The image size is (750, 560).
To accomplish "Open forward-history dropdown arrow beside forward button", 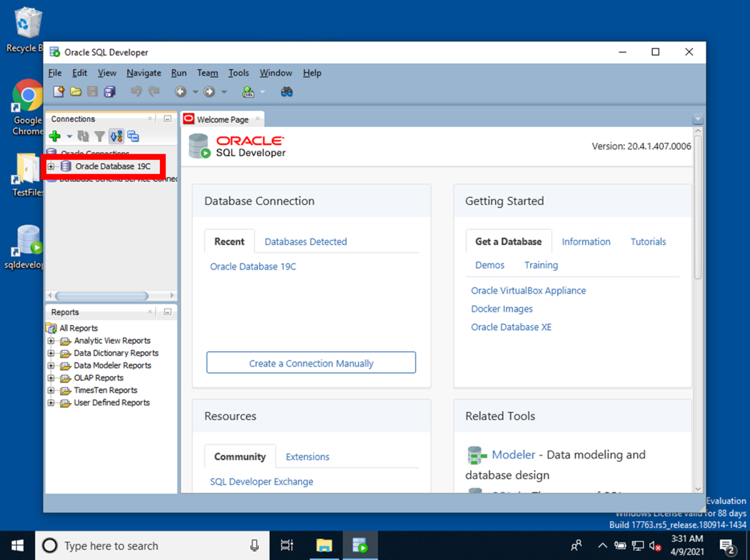I will [224, 92].
